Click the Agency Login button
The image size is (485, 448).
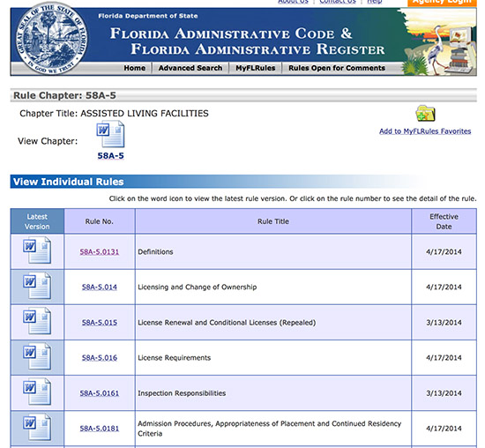[x=442, y=3]
